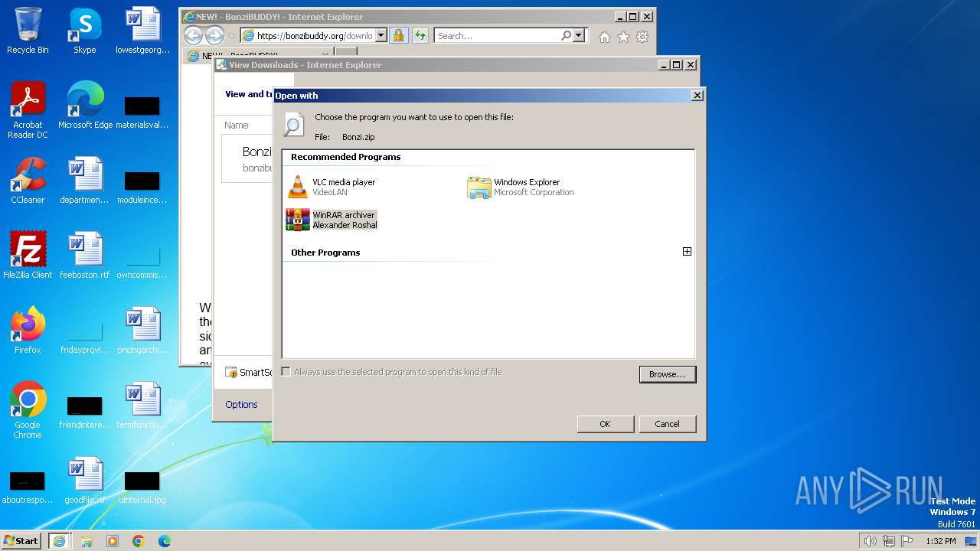The height and width of the screenshot is (551, 980).
Task: Click the Internet Explorer Forward button
Action: click(214, 35)
